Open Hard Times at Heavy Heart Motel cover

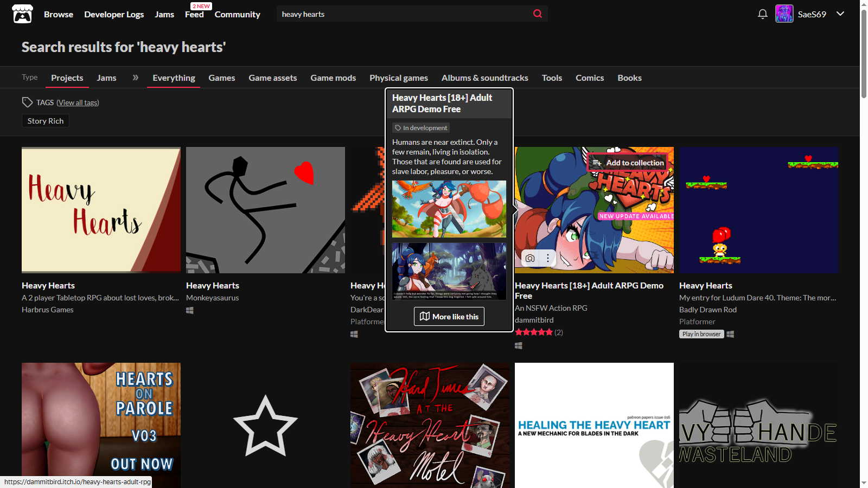(x=430, y=425)
